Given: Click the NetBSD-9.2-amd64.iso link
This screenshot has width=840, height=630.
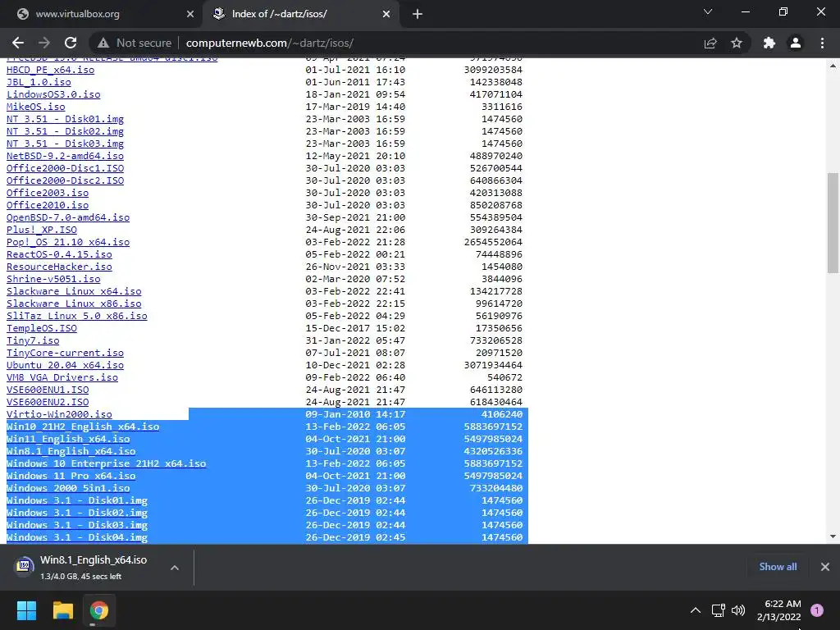Looking at the screenshot, I should (x=65, y=156).
